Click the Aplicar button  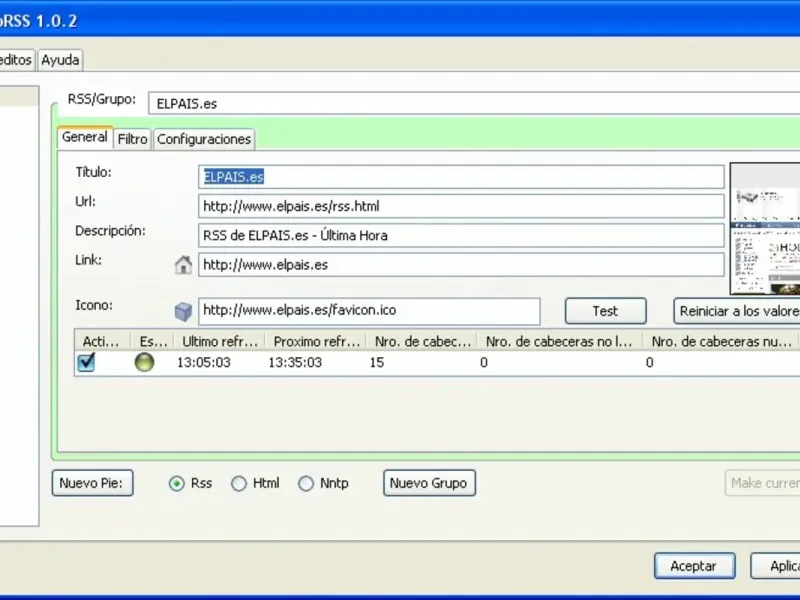click(776, 566)
